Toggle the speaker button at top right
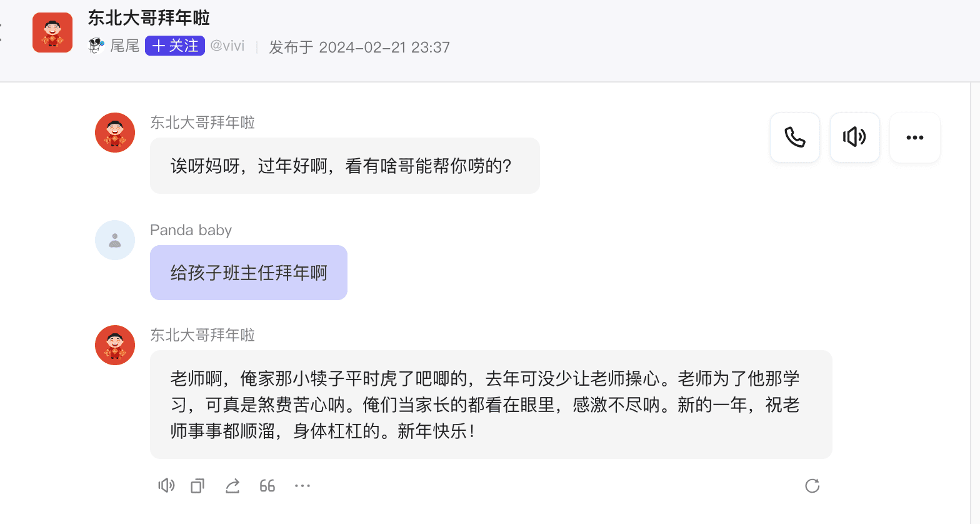980x524 pixels. [854, 138]
